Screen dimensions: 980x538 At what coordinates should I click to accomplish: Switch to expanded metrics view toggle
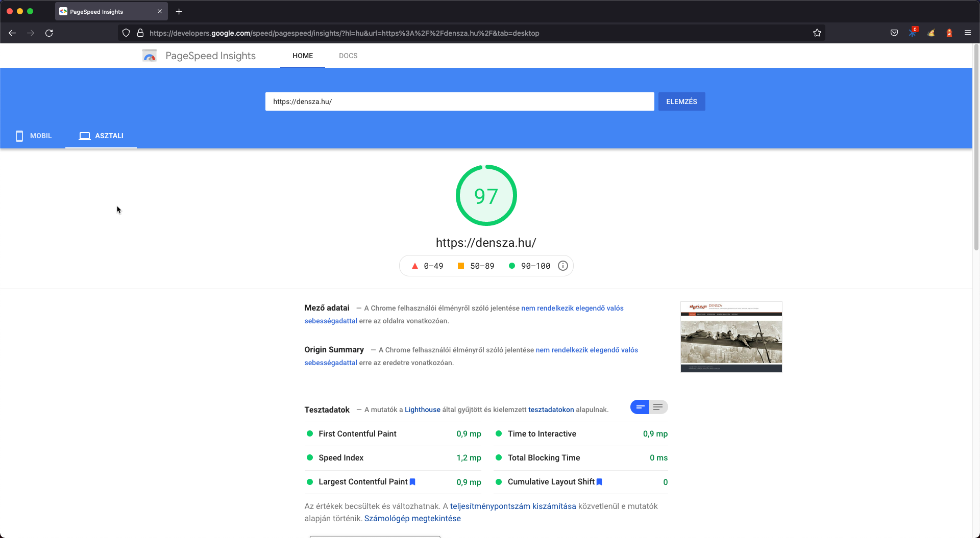[x=658, y=407]
